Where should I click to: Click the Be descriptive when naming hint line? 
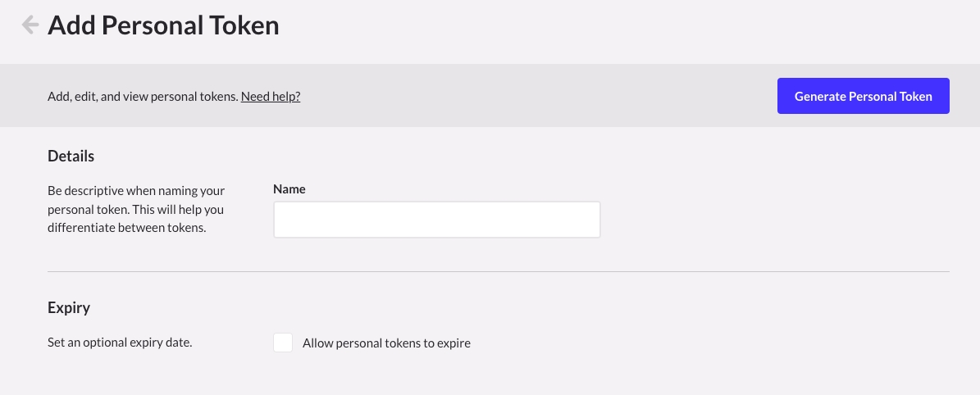136,191
